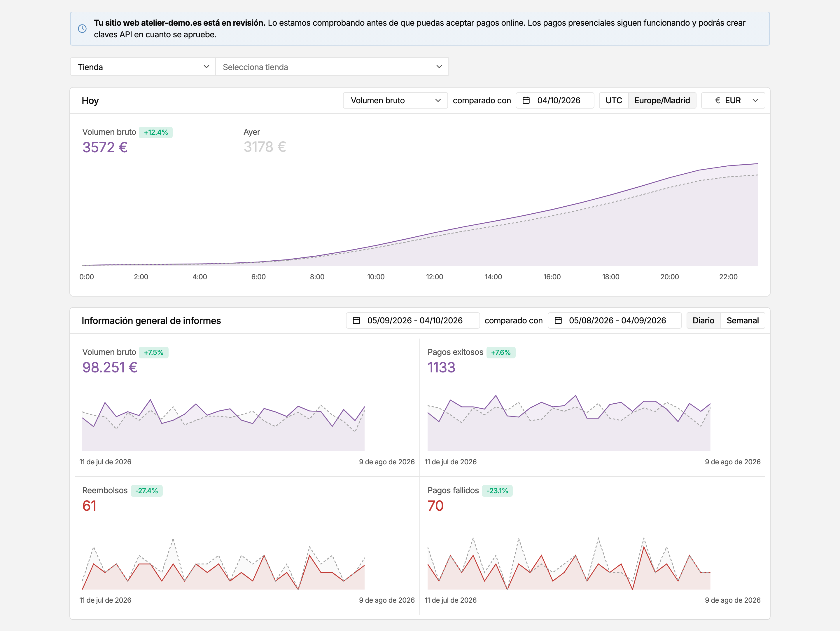
Task: Click the Pagos exitosos 1133 value
Action: click(441, 367)
